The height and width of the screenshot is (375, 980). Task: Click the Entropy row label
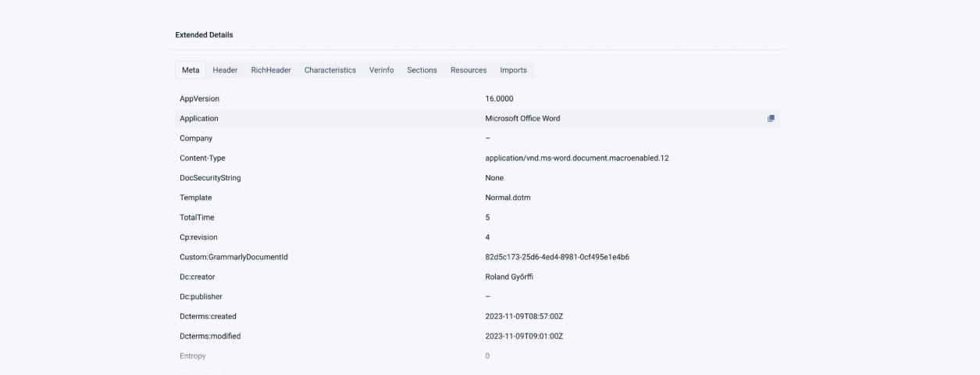click(193, 356)
